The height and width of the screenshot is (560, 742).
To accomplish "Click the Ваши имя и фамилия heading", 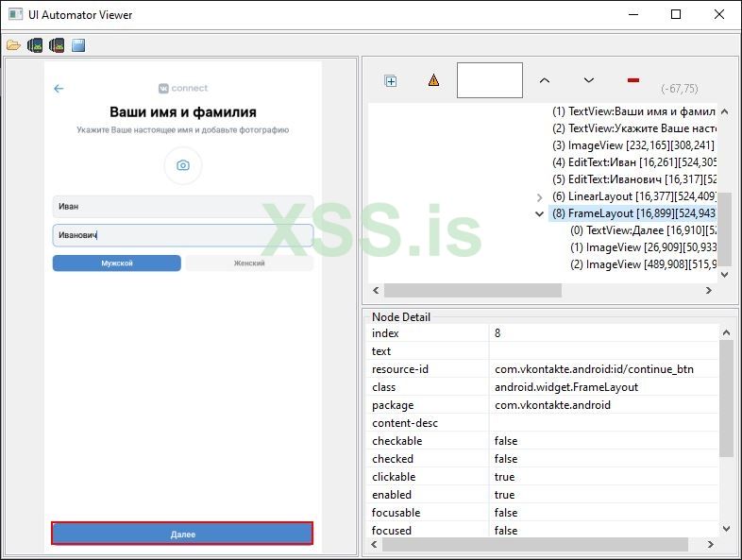I will (183, 112).
